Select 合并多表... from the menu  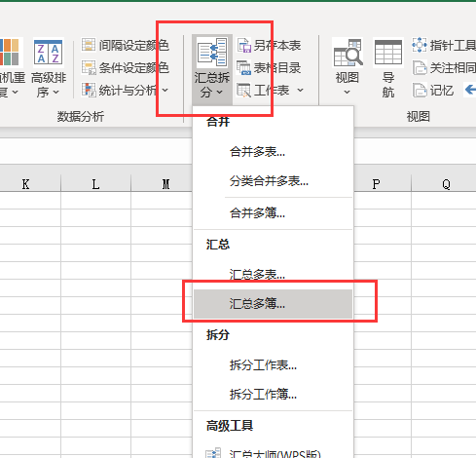pyautogui.click(x=273, y=152)
